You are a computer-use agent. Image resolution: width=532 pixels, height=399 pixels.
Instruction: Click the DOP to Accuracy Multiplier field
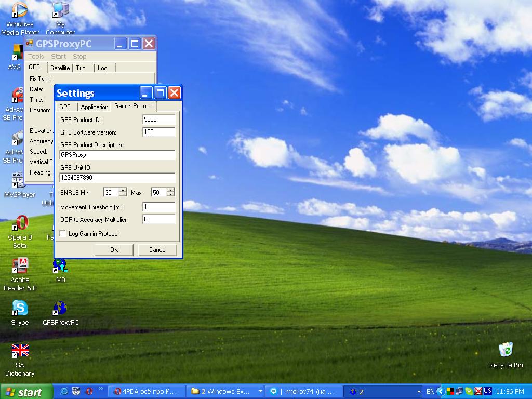(x=159, y=219)
